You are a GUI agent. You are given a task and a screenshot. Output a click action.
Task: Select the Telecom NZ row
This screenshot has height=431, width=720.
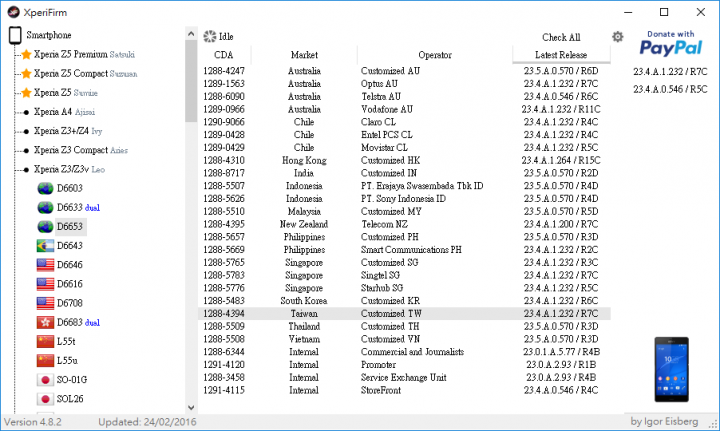pos(405,224)
